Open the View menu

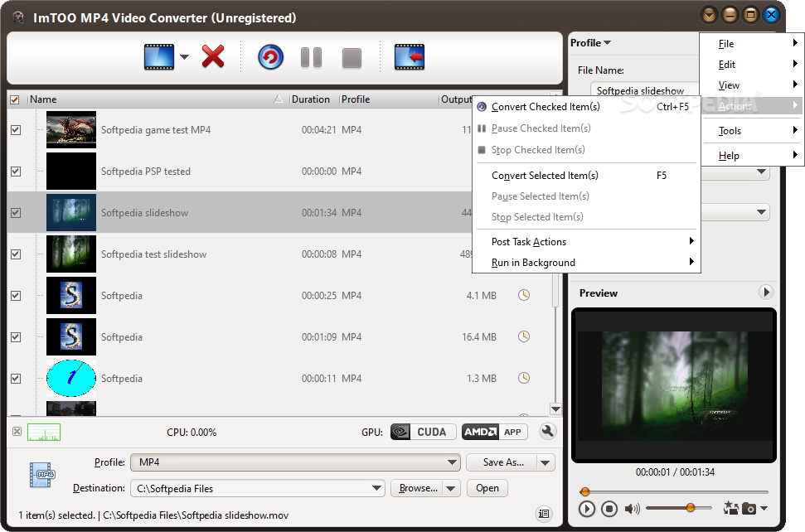tap(751, 85)
